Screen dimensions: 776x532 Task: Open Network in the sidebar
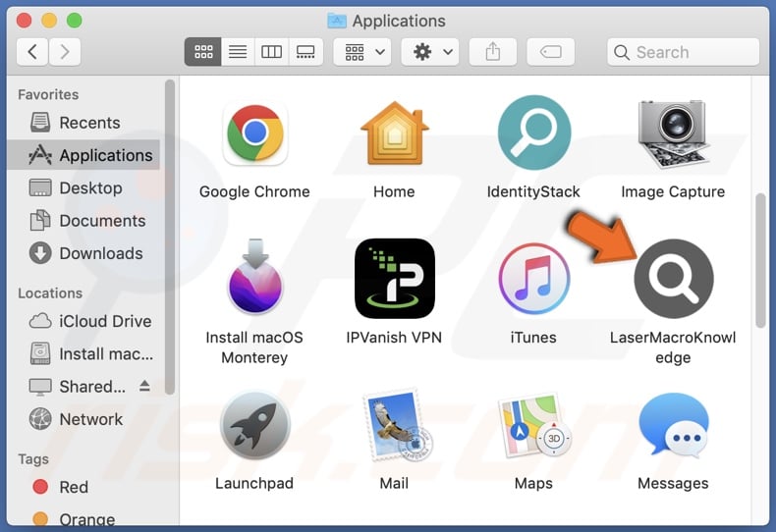[x=83, y=419]
